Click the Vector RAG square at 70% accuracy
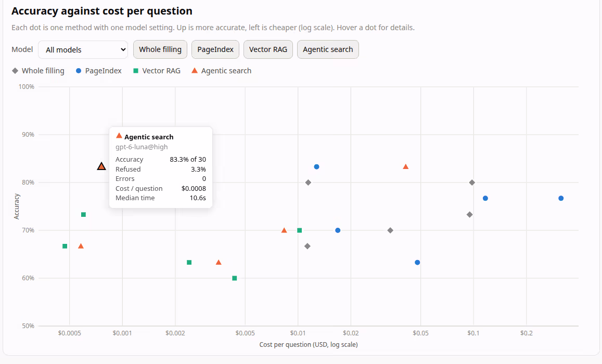 (300, 230)
